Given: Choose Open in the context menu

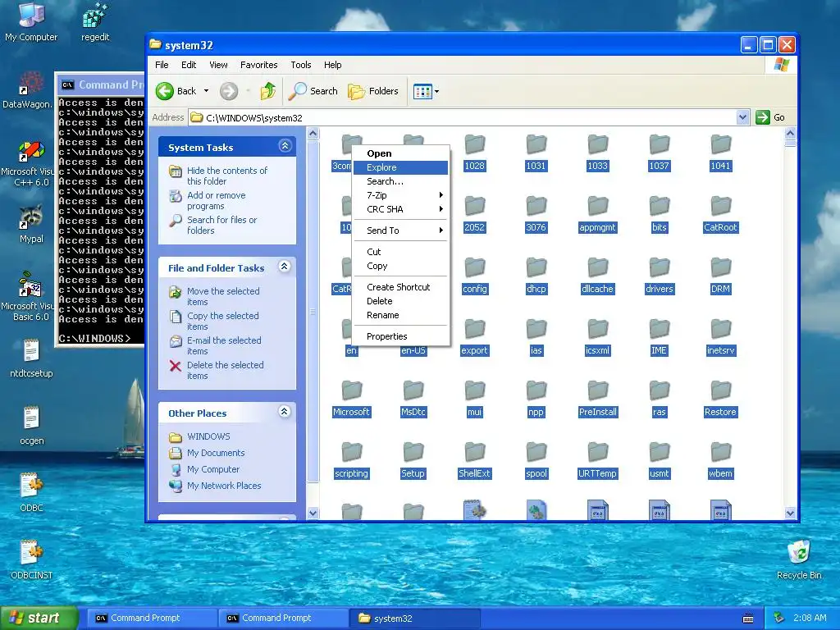Looking at the screenshot, I should [400, 153].
